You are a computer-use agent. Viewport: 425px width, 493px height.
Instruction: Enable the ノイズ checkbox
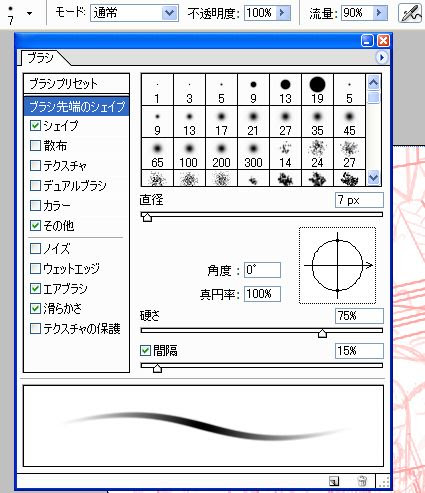click(35, 248)
